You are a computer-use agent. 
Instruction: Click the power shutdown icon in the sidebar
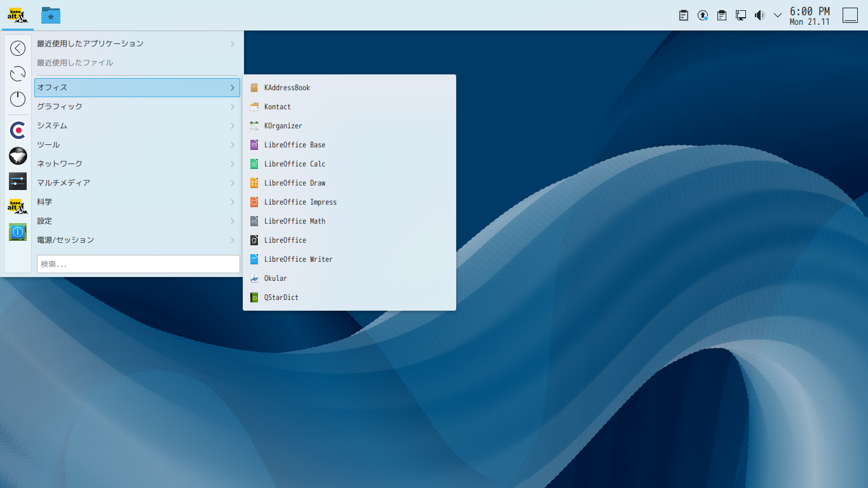pyautogui.click(x=18, y=99)
